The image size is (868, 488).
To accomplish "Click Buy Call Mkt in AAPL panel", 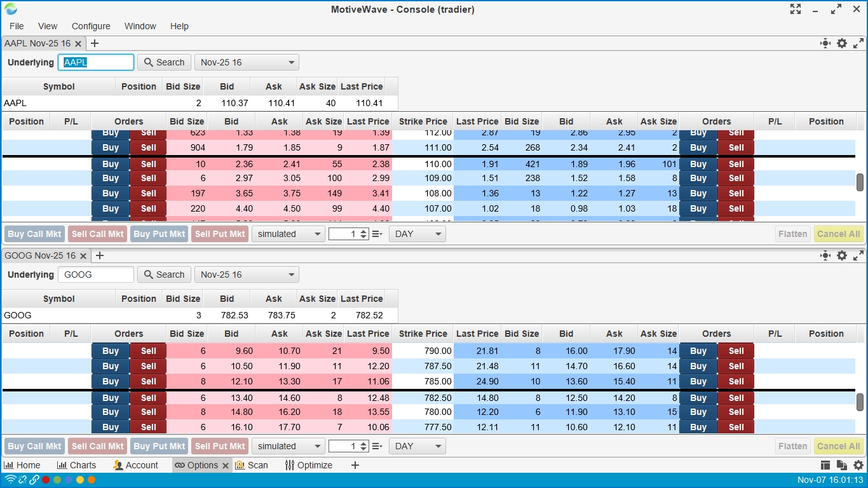I will (35, 234).
